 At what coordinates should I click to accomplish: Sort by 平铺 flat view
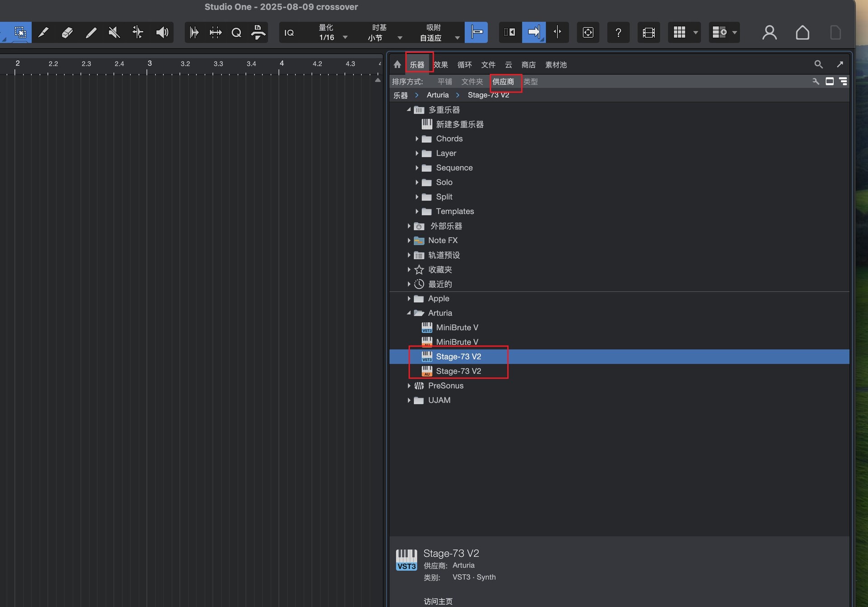tap(445, 81)
